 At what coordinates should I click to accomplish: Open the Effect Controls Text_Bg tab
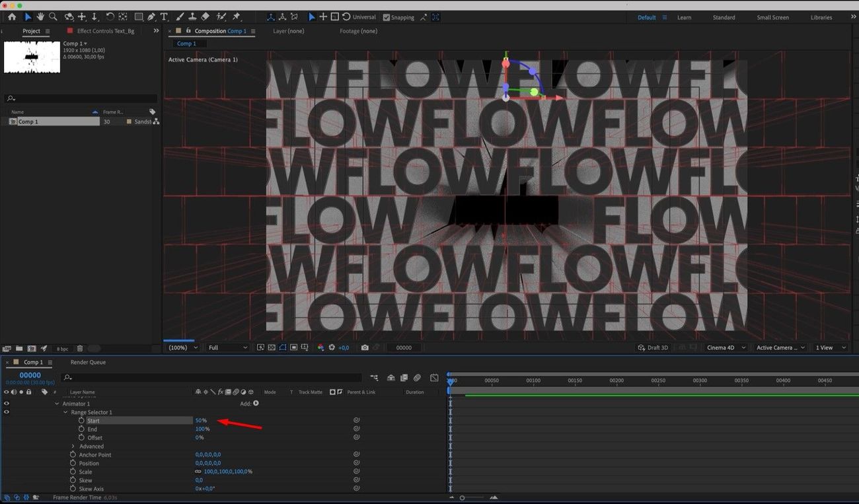tap(105, 31)
